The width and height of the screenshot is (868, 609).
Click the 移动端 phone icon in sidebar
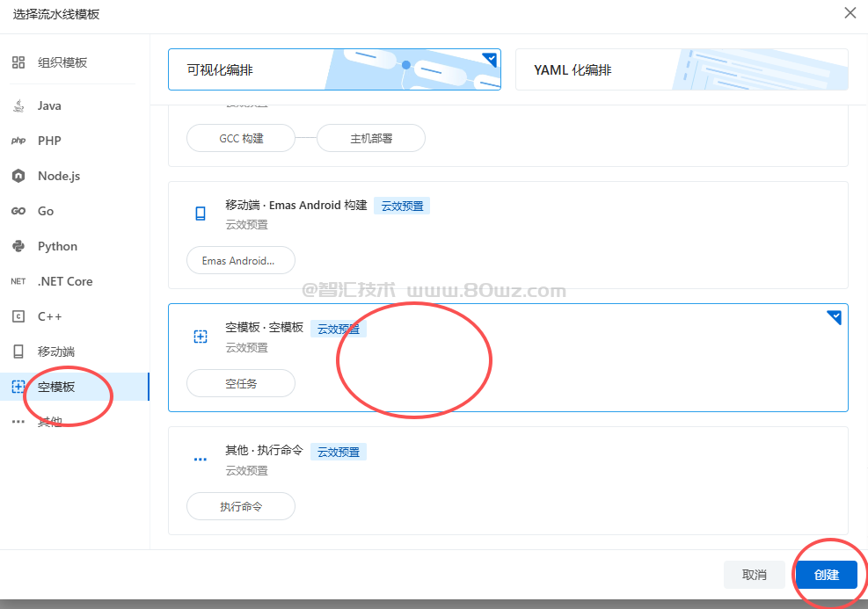[x=18, y=352]
